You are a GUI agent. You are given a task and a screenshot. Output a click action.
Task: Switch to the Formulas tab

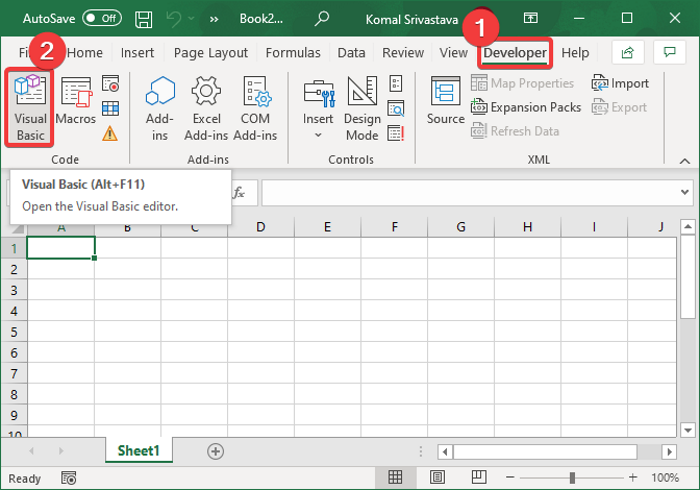tap(293, 53)
